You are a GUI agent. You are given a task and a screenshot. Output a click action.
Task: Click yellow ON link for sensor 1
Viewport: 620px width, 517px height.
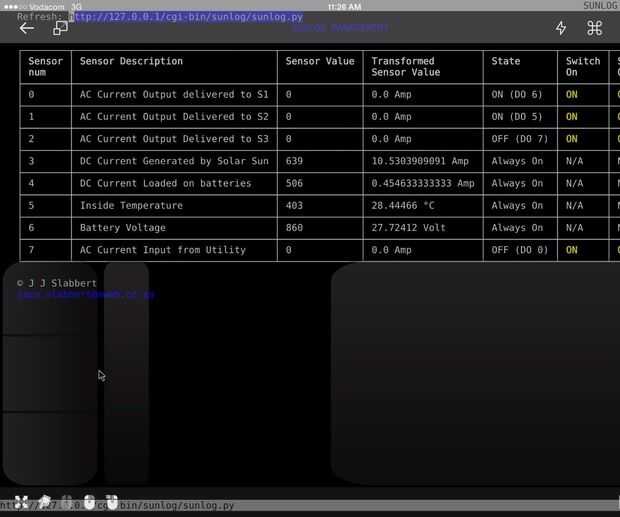(x=571, y=117)
